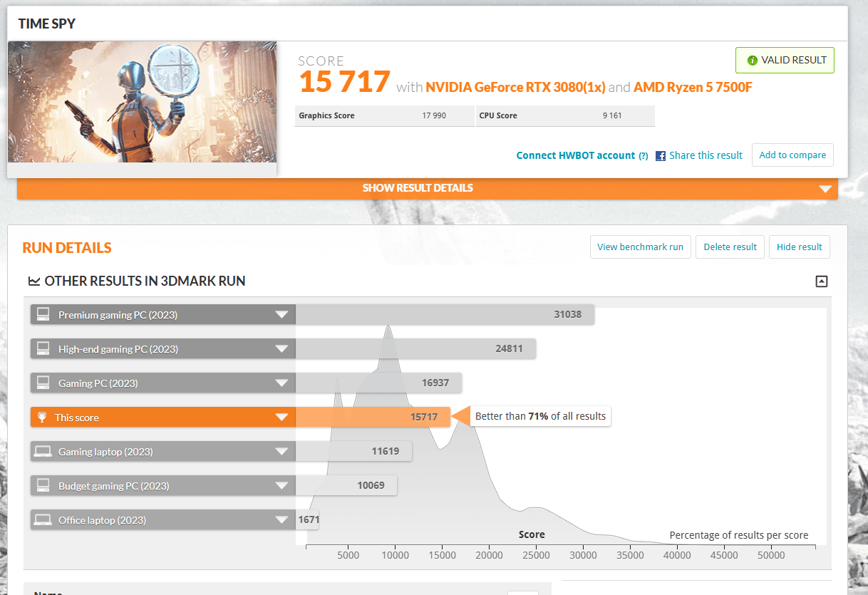Click the TIME SPY title heading
Viewport: 868px width, 595px height.
click(47, 24)
